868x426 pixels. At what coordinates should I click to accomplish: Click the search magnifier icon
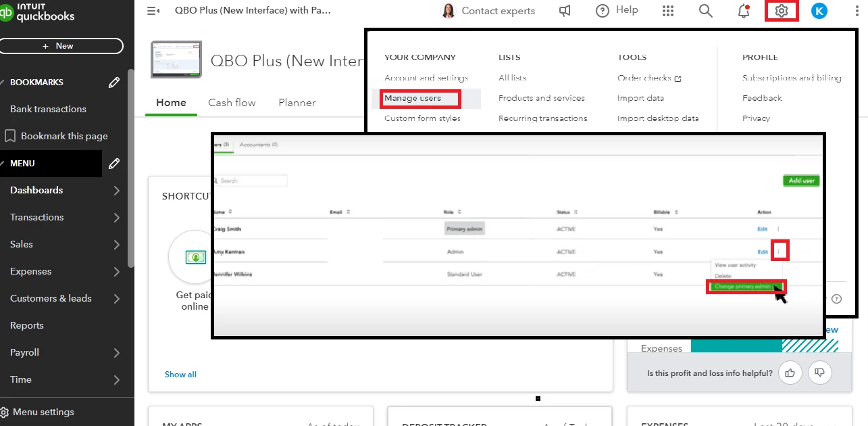coord(706,11)
